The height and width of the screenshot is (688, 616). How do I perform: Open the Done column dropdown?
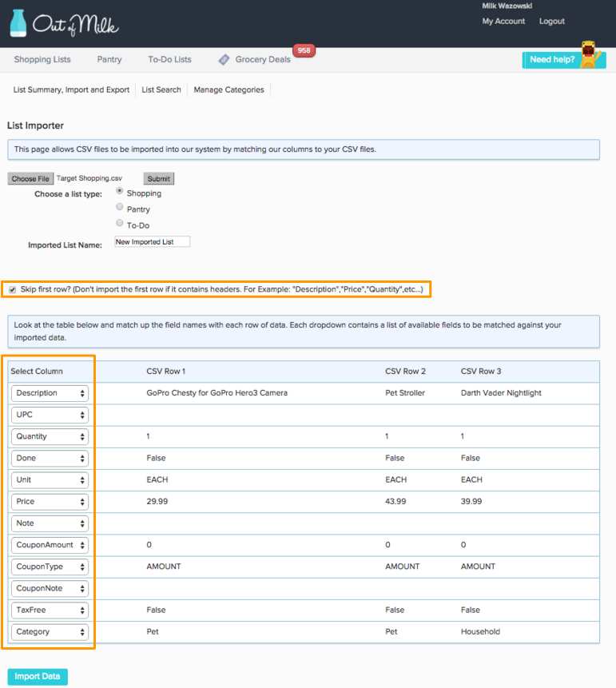tap(50, 458)
